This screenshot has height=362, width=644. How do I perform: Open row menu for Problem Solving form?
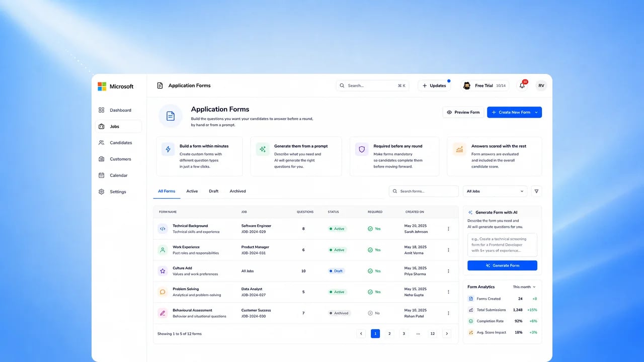448,292
